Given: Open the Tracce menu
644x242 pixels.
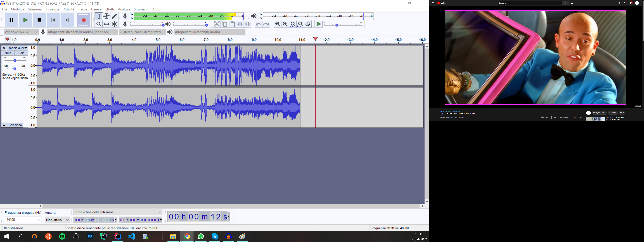Looking at the screenshot, I should point(83,9).
